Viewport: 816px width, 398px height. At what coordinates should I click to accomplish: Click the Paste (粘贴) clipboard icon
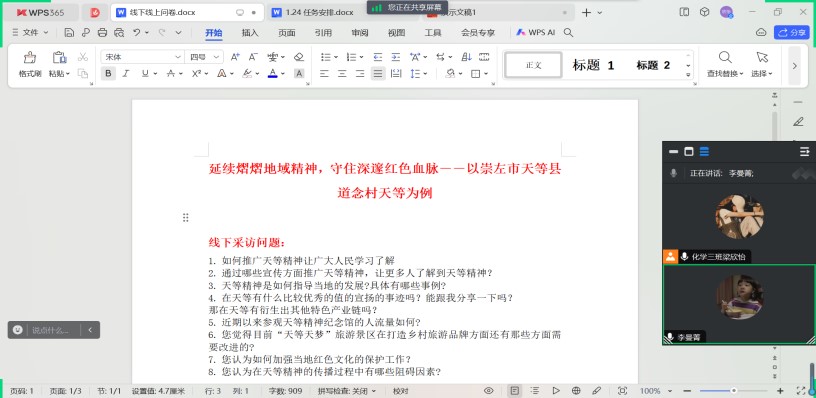click(x=59, y=57)
